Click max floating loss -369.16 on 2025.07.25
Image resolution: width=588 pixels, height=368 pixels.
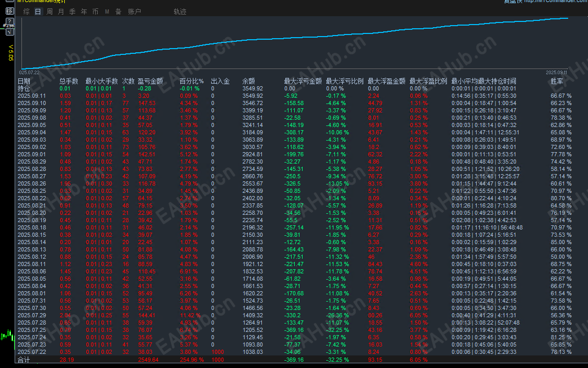(294, 330)
